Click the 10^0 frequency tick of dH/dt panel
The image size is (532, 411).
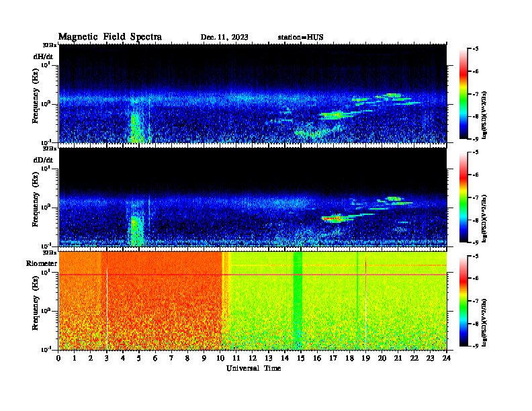pos(45,104)
